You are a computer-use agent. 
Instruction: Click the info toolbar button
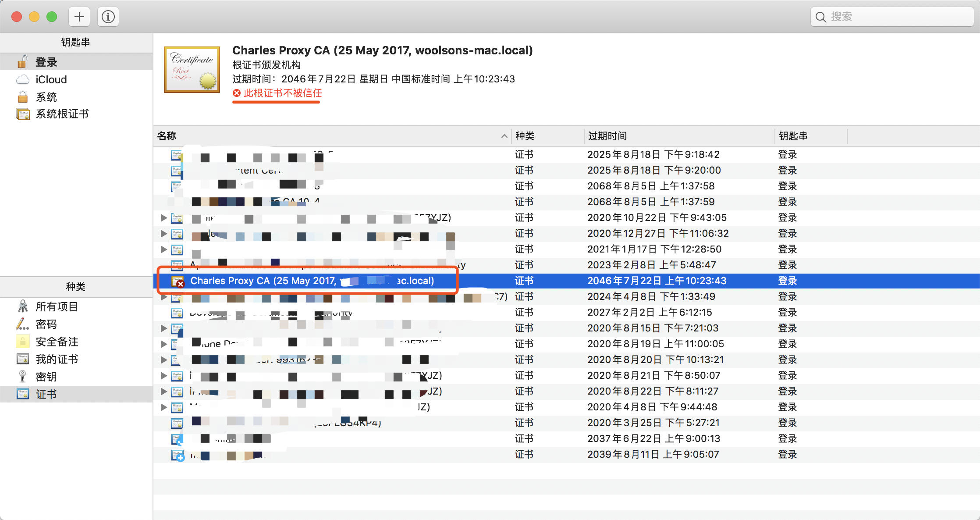click(x=108, y=17)
